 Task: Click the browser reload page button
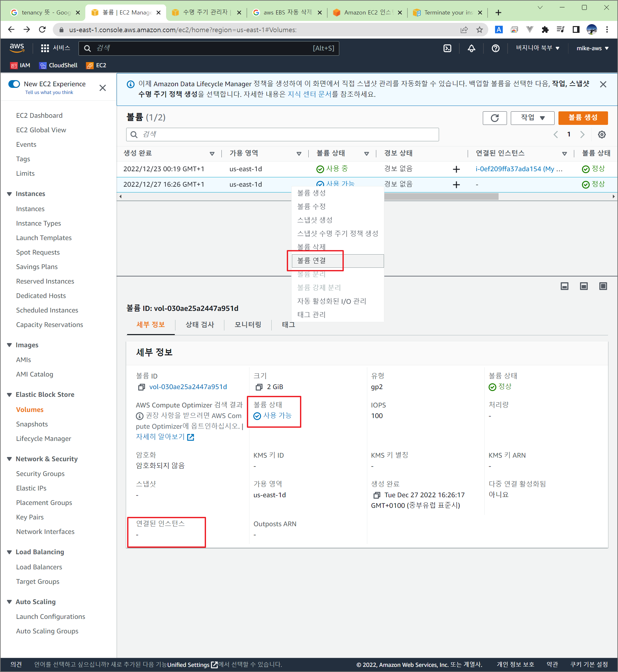[42, 30]
